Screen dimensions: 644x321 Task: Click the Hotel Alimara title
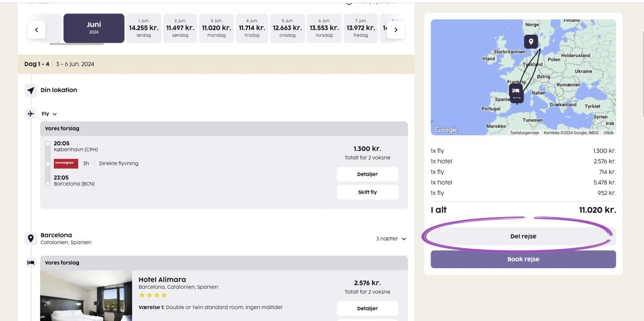click(162, 279)
